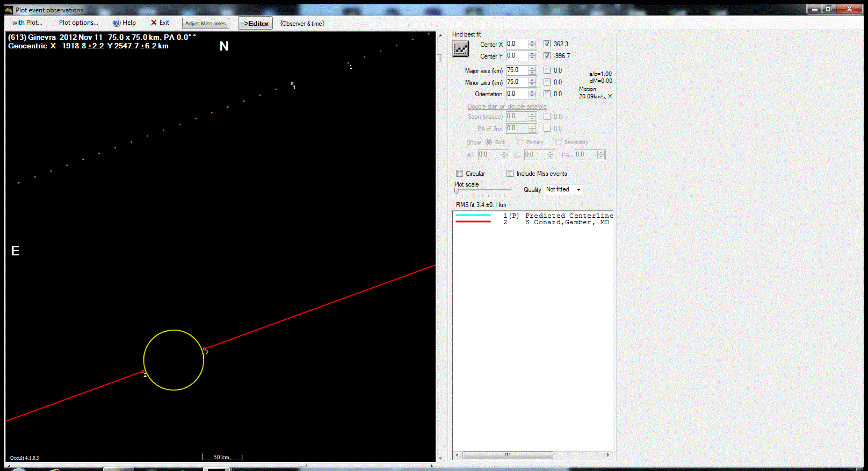Click the Adjust Miss times button
This screenshot has width=868, height=471.
[206, 23]
